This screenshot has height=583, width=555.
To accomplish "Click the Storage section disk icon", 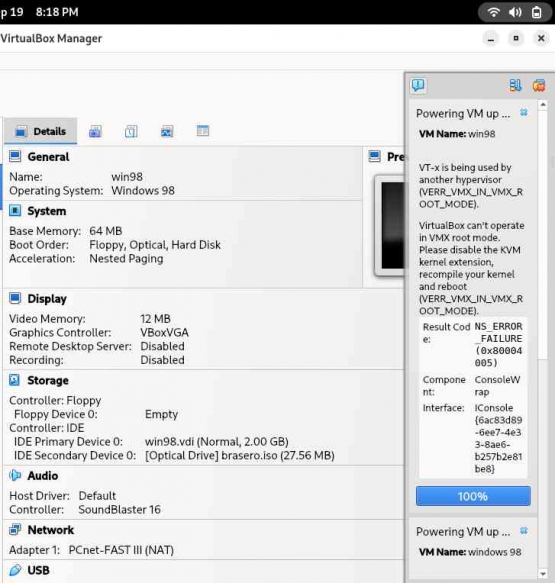I will click(15, 380).
